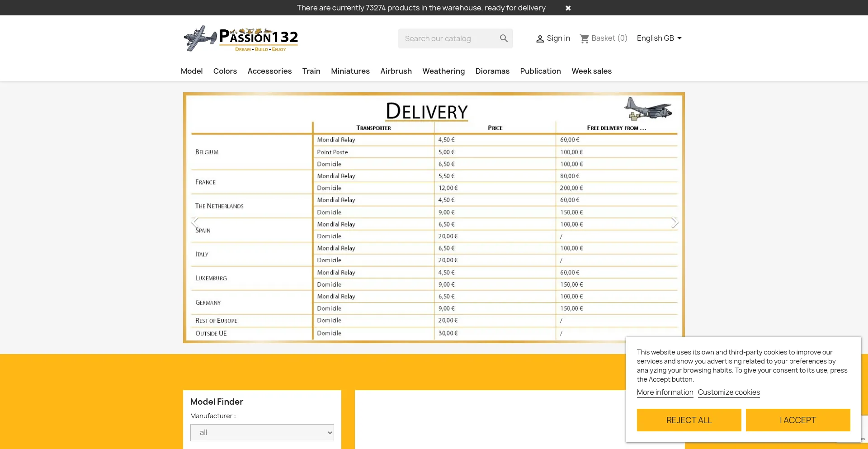The height and width of the screenshot is (449, 868).
Task: Open the Manufacturer select box
Action: click(x=262, y=433)
